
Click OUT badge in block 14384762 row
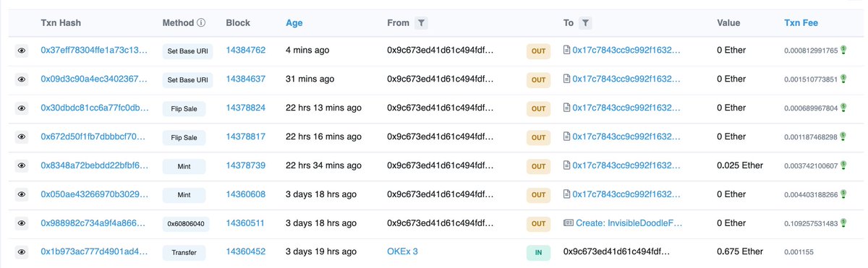click(x=538, y=51)
